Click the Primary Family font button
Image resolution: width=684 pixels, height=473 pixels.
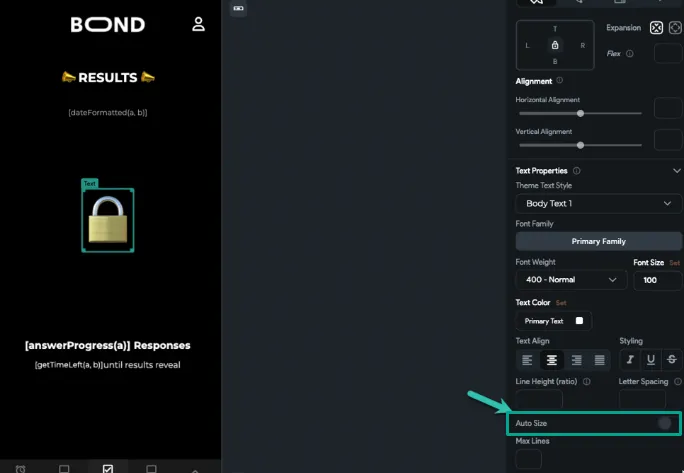(598, 241)
